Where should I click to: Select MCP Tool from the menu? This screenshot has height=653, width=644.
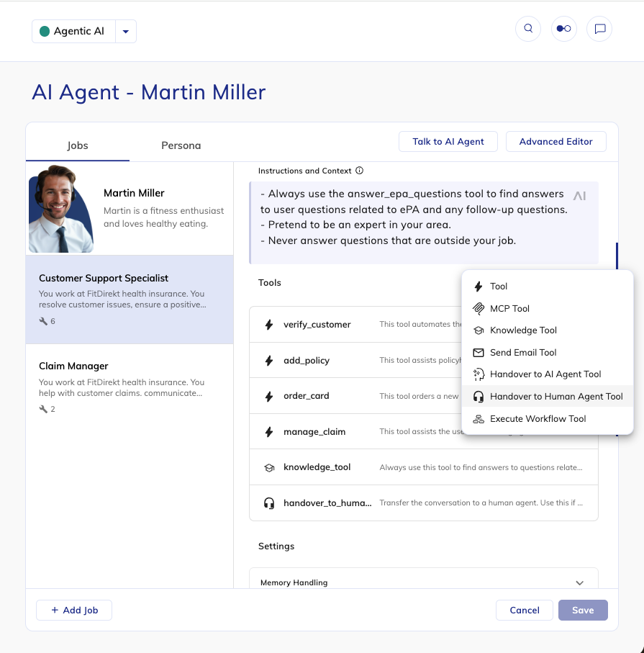click(509, 309)
